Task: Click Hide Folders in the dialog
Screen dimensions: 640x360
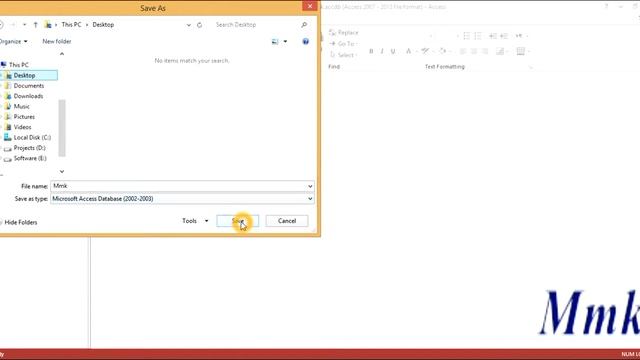Action: [x=20, y=222]
